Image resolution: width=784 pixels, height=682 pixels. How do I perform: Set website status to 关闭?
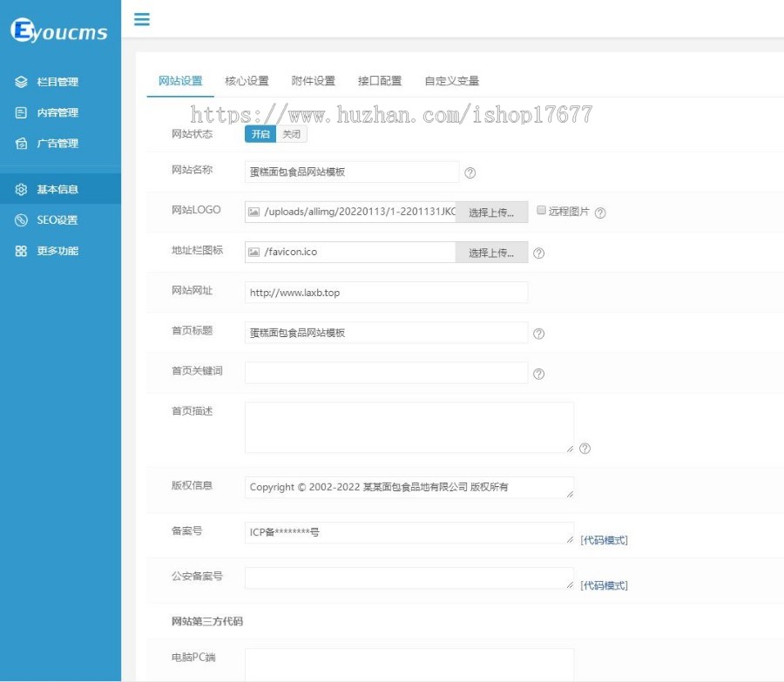click(292, 134)
